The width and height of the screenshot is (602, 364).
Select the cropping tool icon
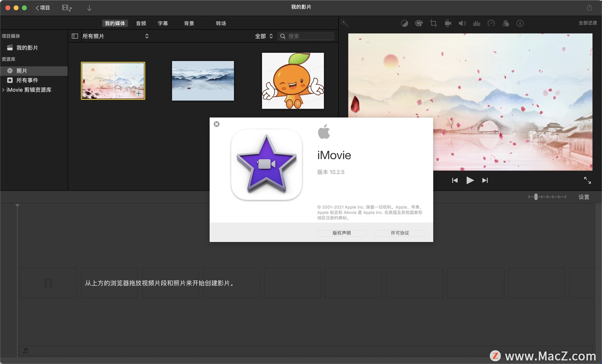tap(433, 23)
